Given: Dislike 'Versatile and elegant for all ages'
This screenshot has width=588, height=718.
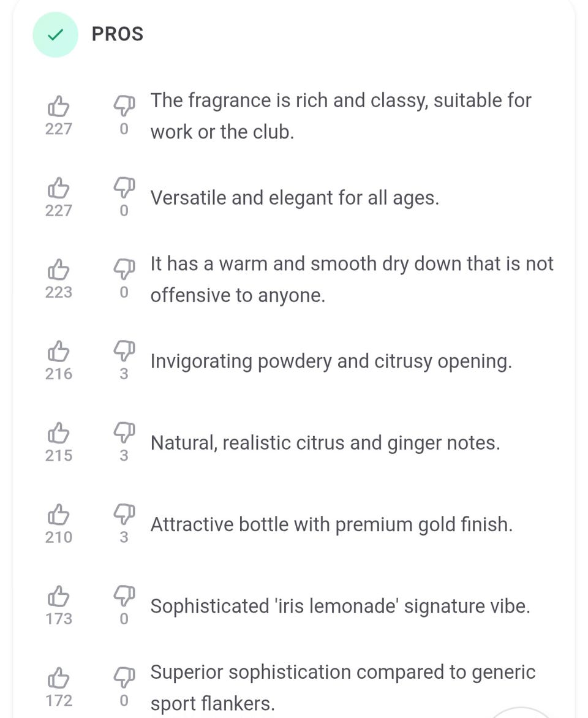Looking at the screenshot, I should [124, 187].
